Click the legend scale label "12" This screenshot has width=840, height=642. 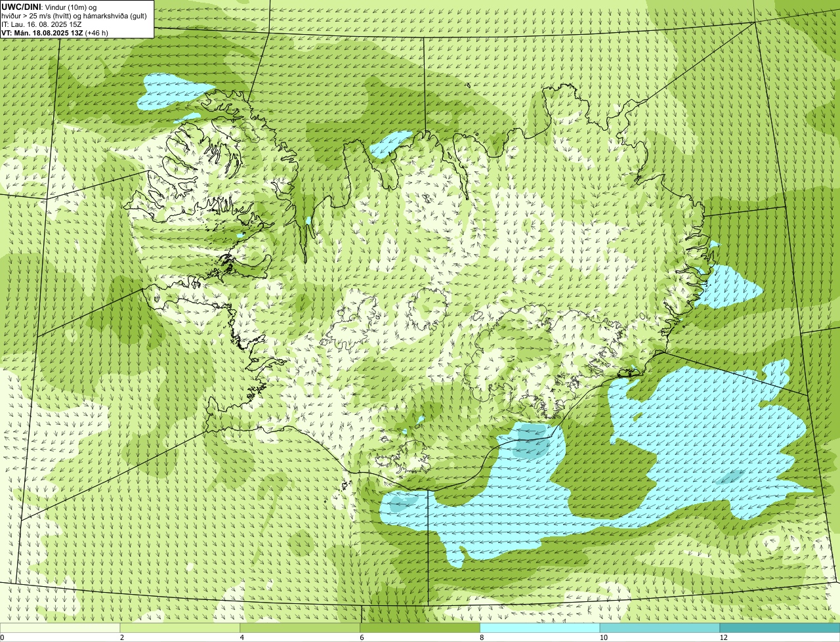tap(723, 637)
